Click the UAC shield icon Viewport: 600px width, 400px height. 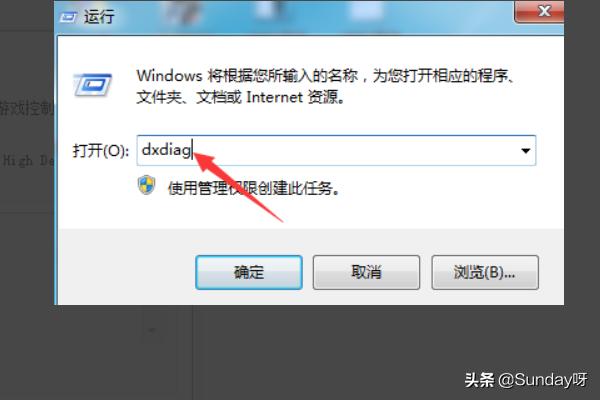(x=147, y=185)
